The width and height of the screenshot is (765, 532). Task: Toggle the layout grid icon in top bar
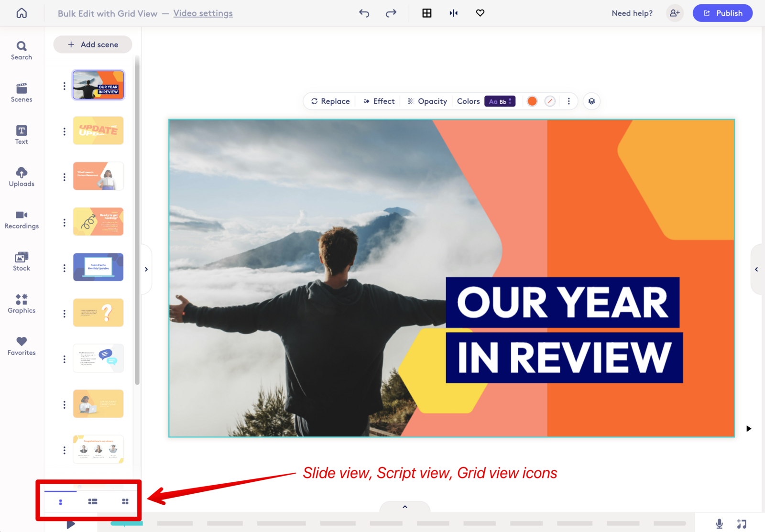(427, 13)
